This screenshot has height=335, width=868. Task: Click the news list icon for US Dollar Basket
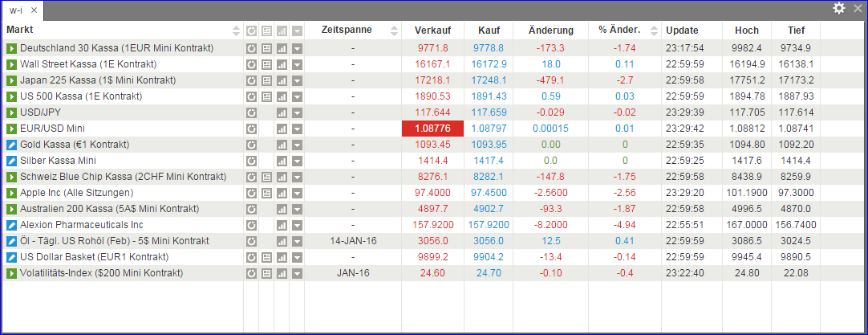click(266, 257)
